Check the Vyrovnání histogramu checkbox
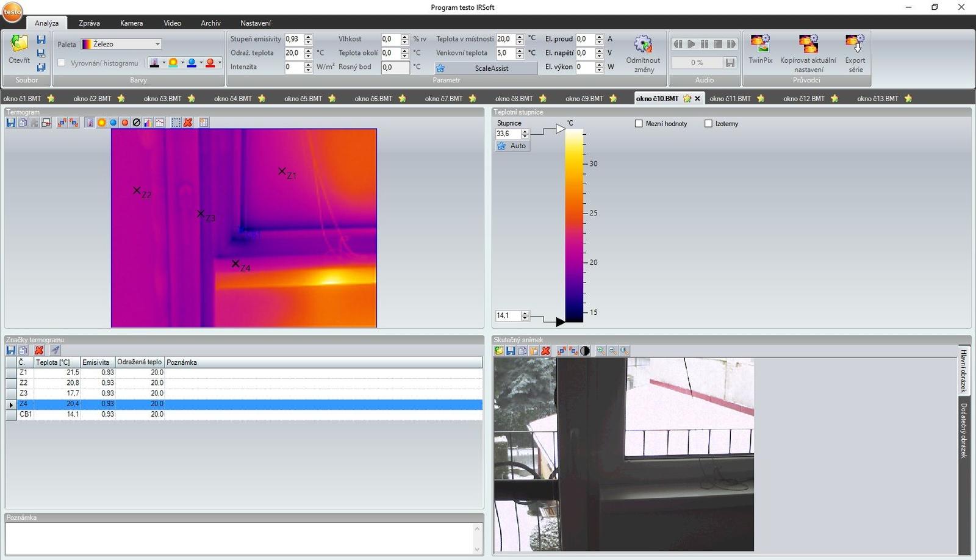 point(62,63)
